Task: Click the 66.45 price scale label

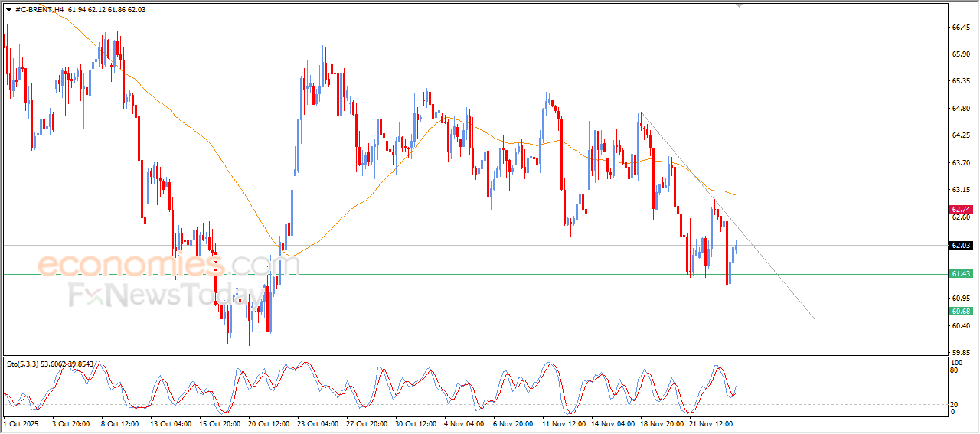Action: tap(961, 28)
